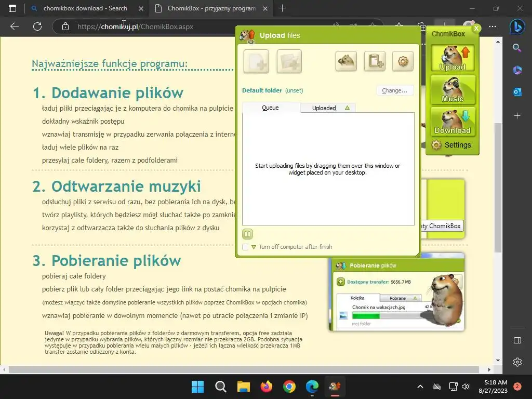The height and width of the screenshot is (399, 532).
Task: Click the 'Najważniejsze funkcje programu:' heading
Action: [x=110, y=63]
